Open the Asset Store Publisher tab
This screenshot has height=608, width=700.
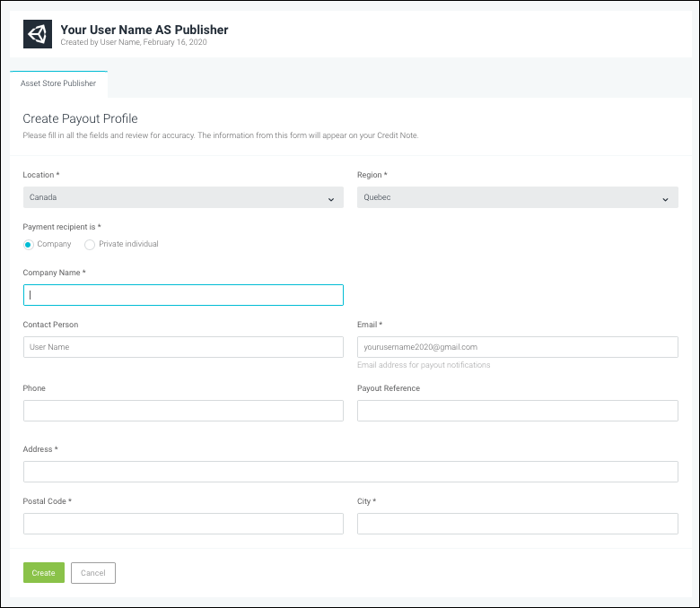pyautogui.click(x=58, y=83)
